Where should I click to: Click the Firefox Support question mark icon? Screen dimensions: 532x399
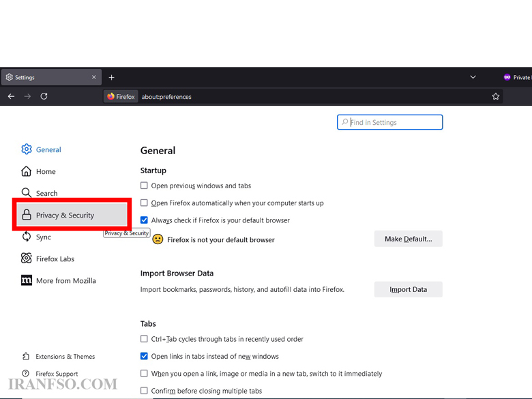click(25, 374)
